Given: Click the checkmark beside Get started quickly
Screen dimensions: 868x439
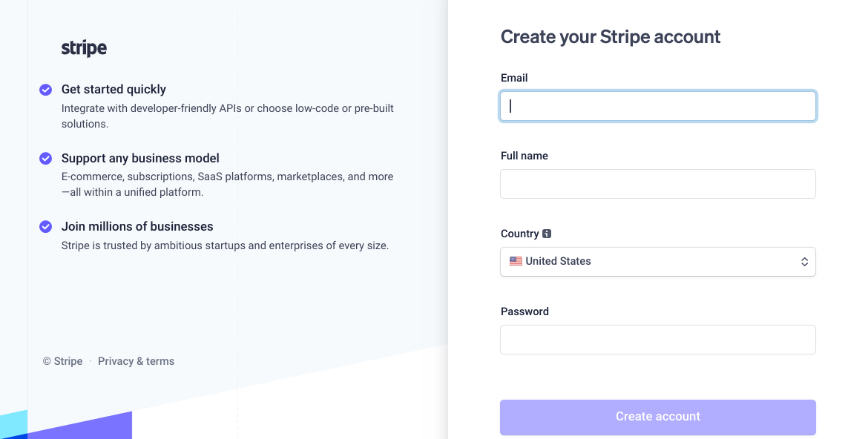Looking at the screenshot, I should 45,89.
